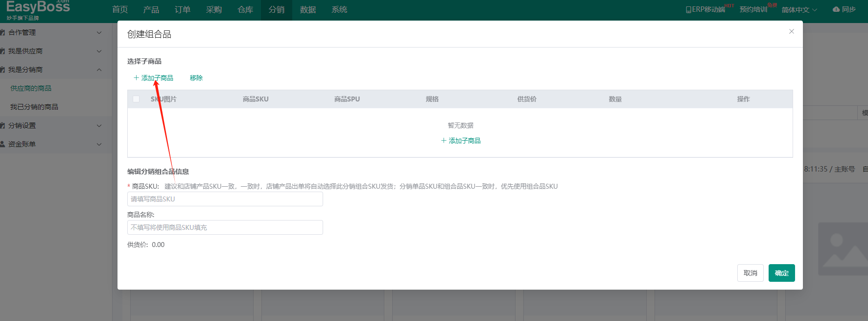Image resolution: width=868 pixels, height=321 pixels.
Task: Click the 确定 button
Action: coord(781,273)
